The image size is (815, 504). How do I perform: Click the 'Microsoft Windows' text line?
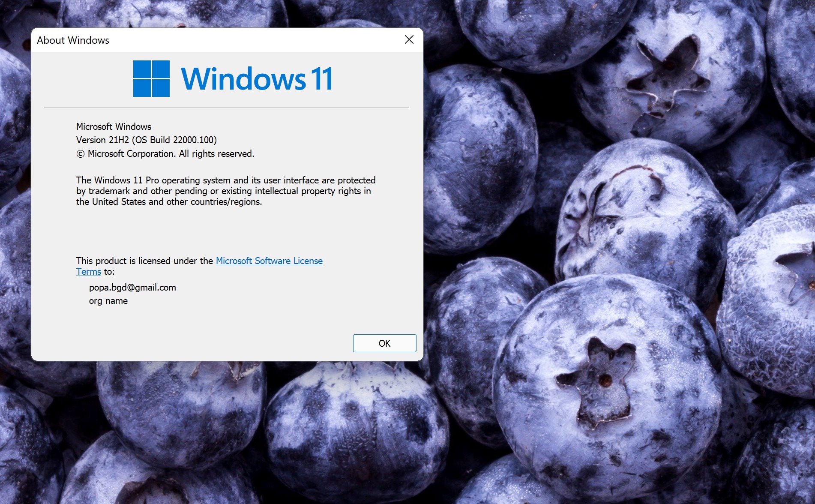[114, 126]
